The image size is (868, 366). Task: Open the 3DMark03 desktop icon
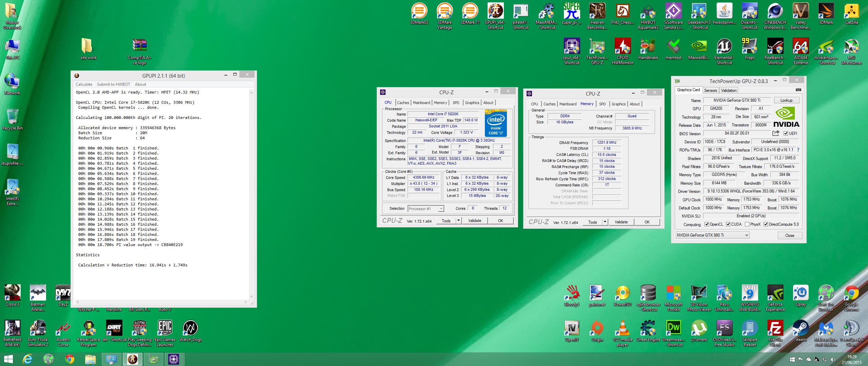[x=419, y=14]
